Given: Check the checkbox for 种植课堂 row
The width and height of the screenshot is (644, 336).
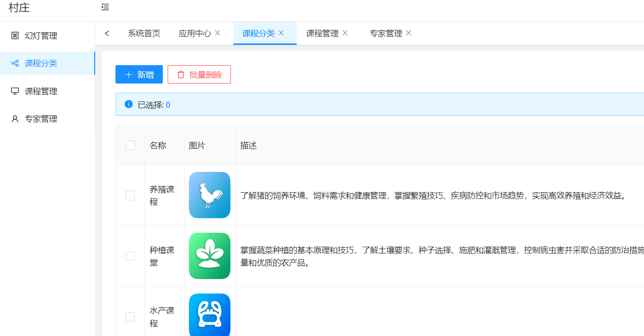Looking at the screenshot, I should [x=129, y=256].
